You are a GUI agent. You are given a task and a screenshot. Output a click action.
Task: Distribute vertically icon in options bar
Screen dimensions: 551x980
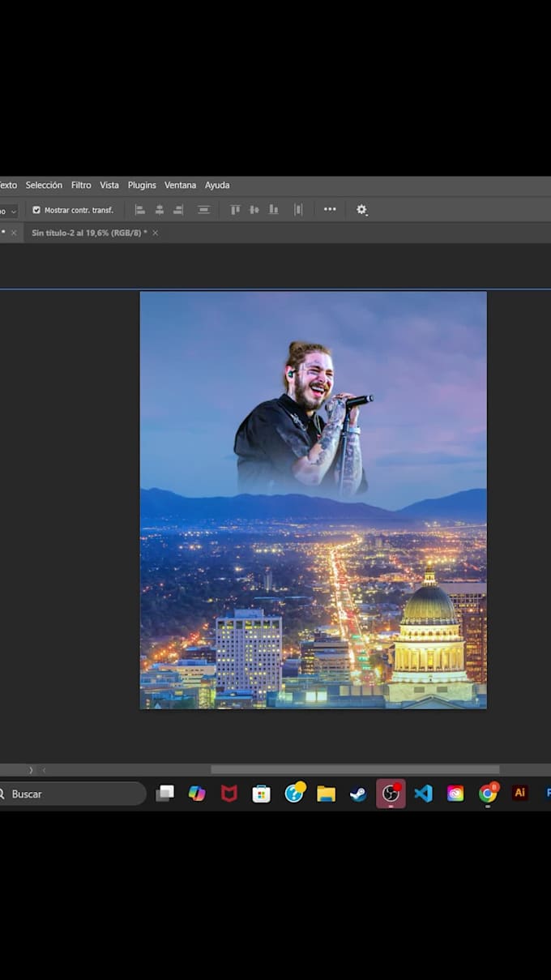click(298, 210)
